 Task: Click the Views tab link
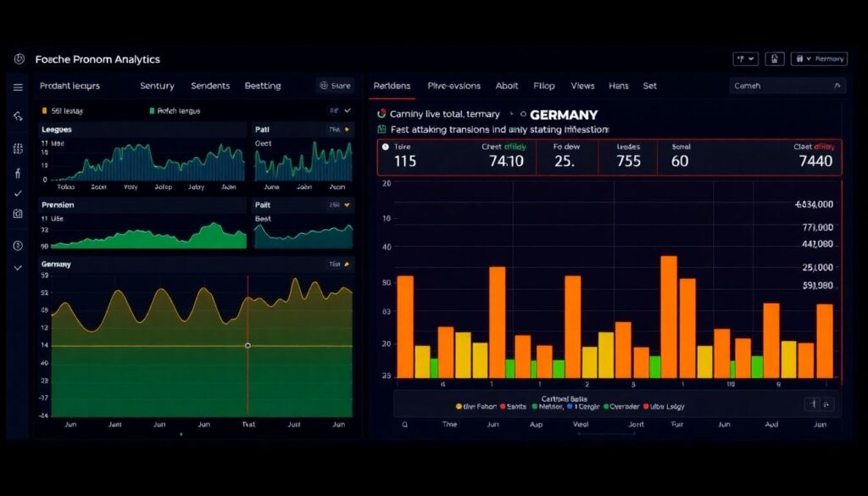point(582,86)
